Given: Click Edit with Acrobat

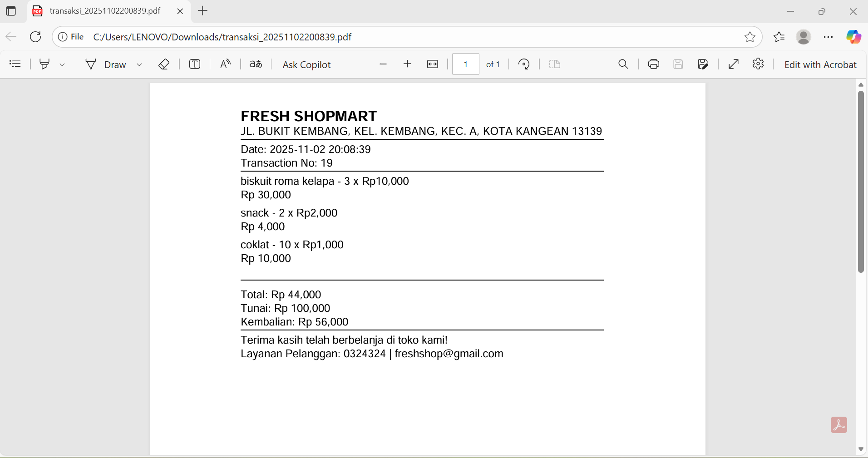Looking at the screenshot, I should click(820, 64).
